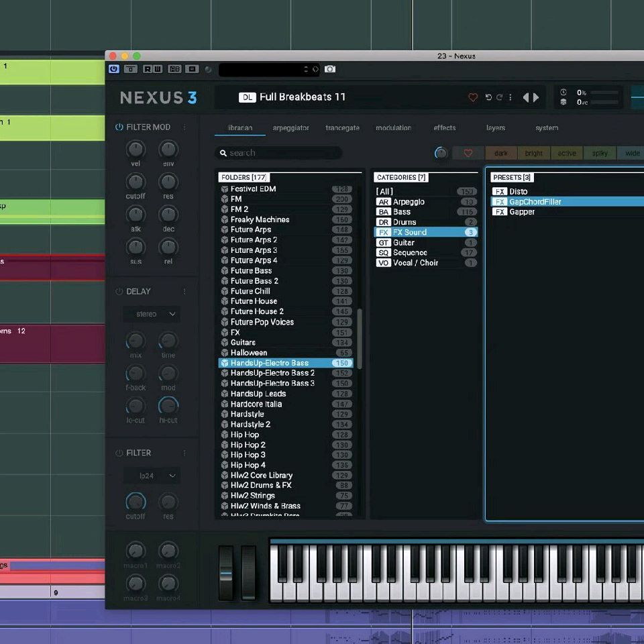644x644 pixels.
Task: Toggle the Filter section power switch
Action: coord(119,453)
